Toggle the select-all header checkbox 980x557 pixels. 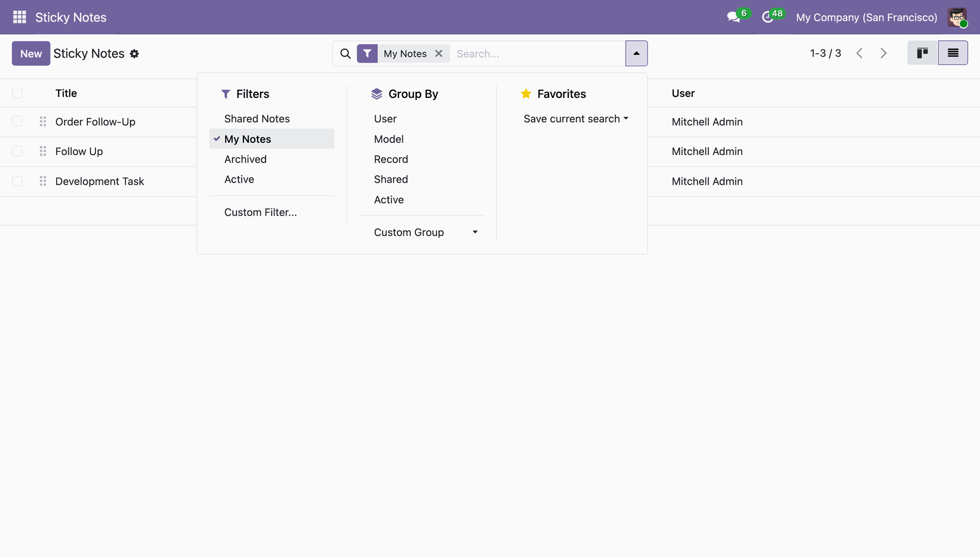click(x=17, y=93)
